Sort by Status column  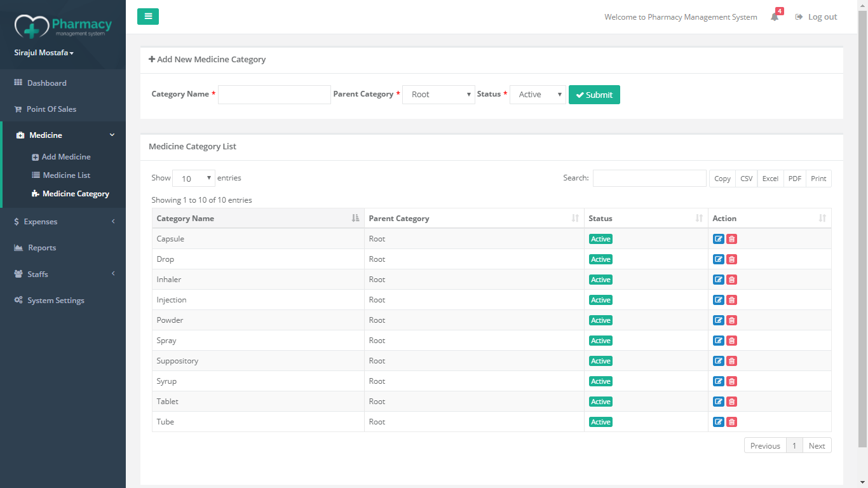pyautogui.click(x=646, y=219)
